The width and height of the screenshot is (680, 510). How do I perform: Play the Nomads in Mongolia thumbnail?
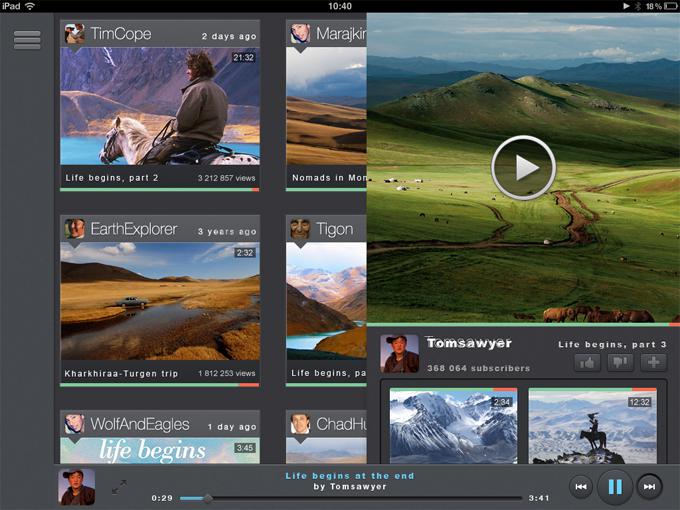(x=326, y=106)
